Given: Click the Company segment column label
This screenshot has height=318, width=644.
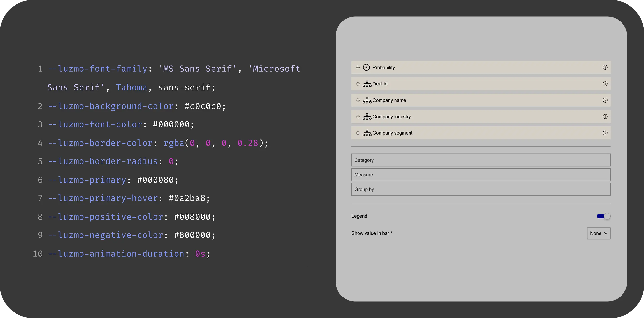Looking at the screenshot, I should click(392, 133).
